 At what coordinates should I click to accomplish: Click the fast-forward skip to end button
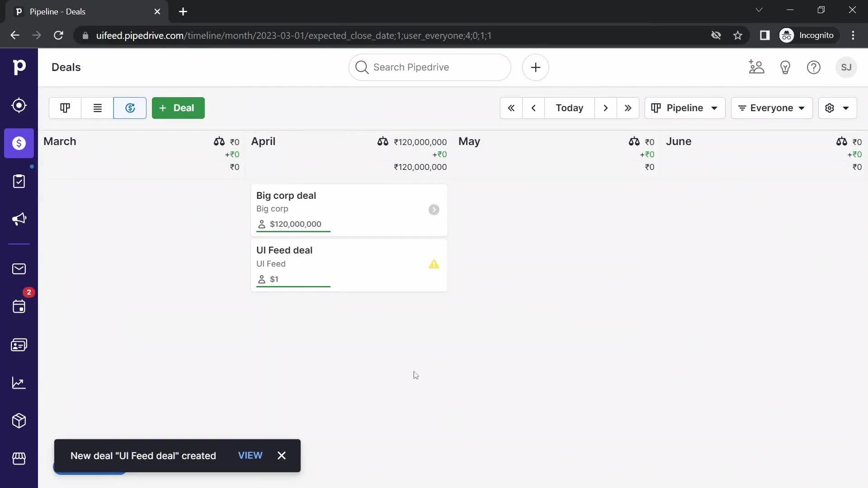point(628,108)
